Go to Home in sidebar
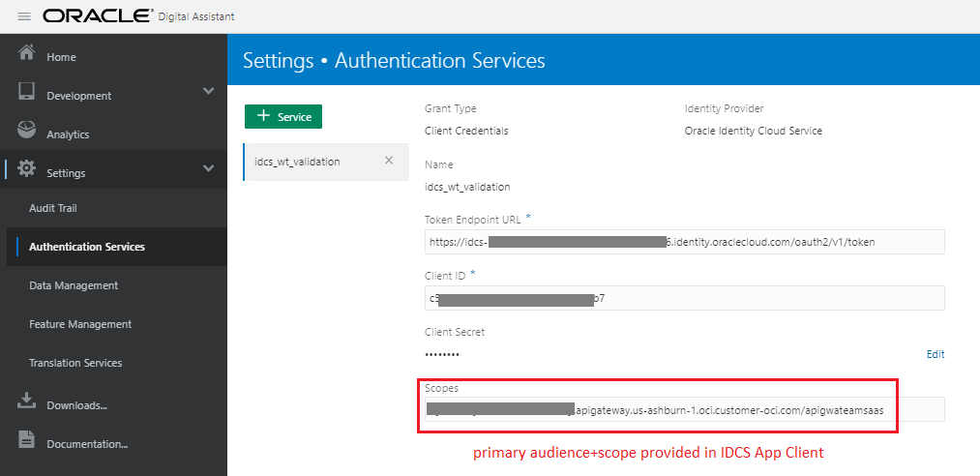 (x=61, y=57)
